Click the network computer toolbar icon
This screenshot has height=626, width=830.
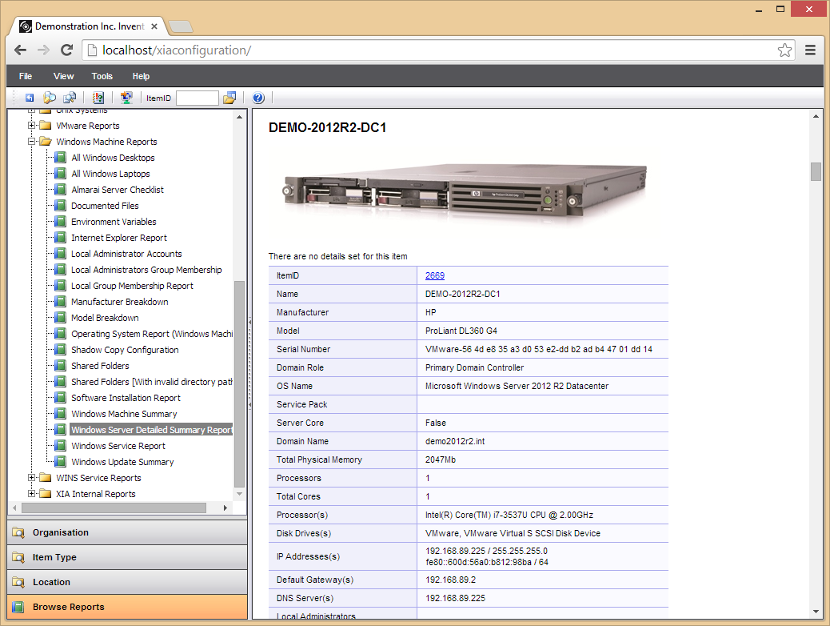point(126,98)
